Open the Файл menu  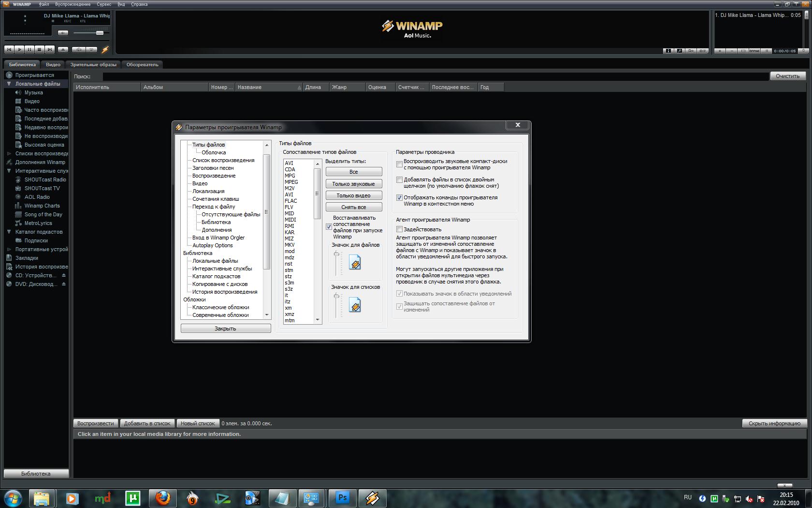tap(44, 4)
